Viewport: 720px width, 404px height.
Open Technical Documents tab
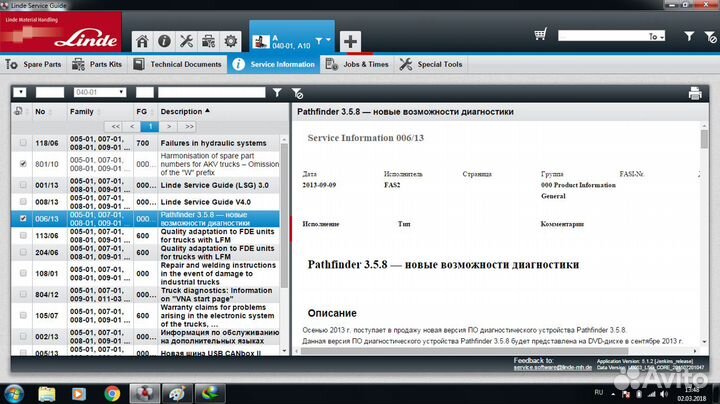(177, 64)
